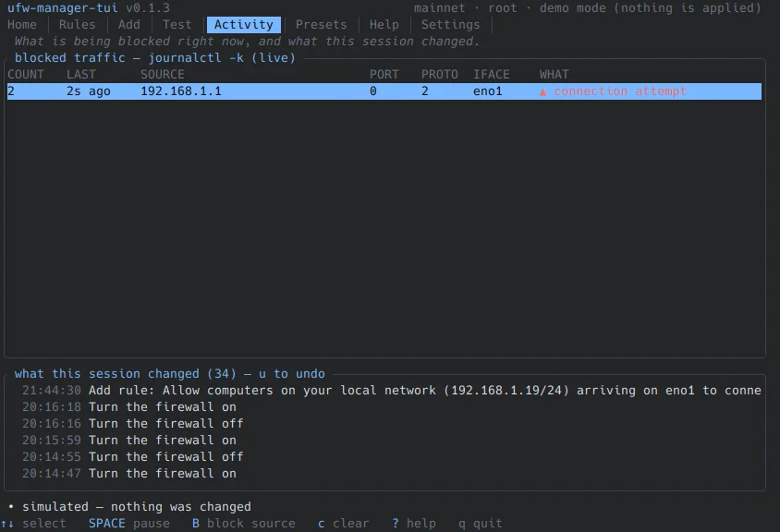Click the LAST column header
This screenshot has height=532, width=780.
tap(81, 75)
